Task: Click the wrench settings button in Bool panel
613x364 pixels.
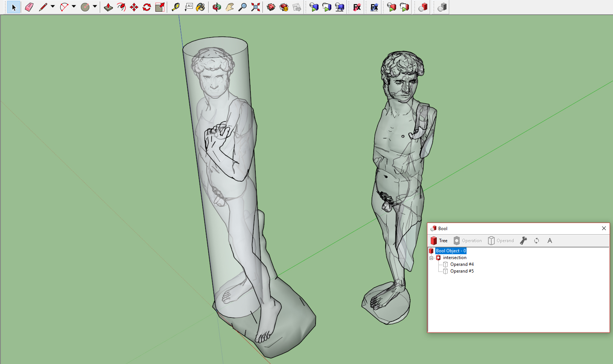Action: 523,241
